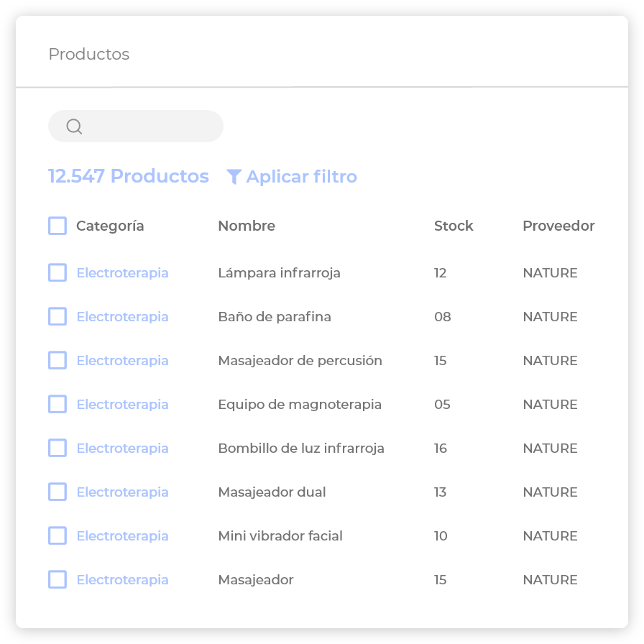Open the Aplicar filtro option
644x644 pixels.
(301, 177)
